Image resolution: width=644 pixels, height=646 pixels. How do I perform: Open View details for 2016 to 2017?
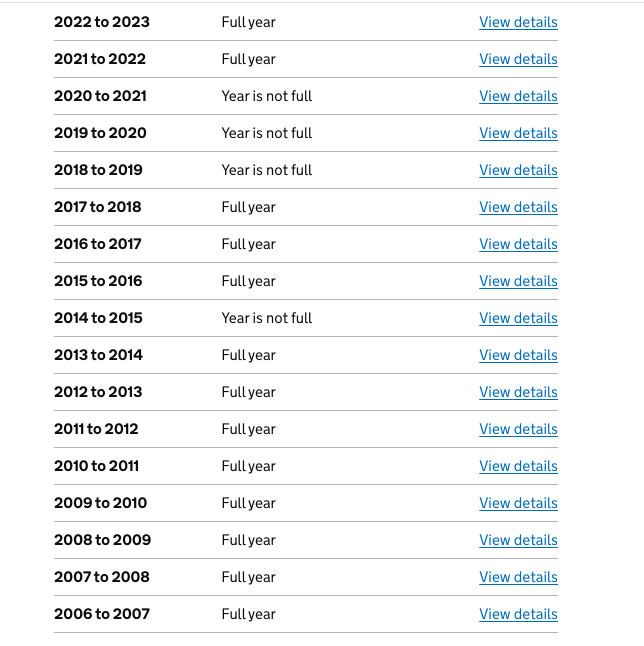coord(518,244)
